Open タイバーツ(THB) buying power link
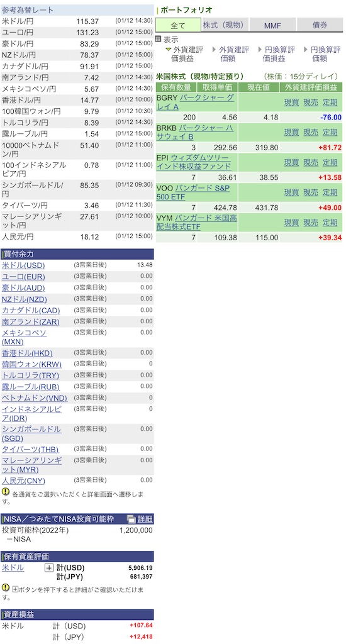The height and width of the screenshot is (644, 346). pyautogui.click(x=30, y=449)
